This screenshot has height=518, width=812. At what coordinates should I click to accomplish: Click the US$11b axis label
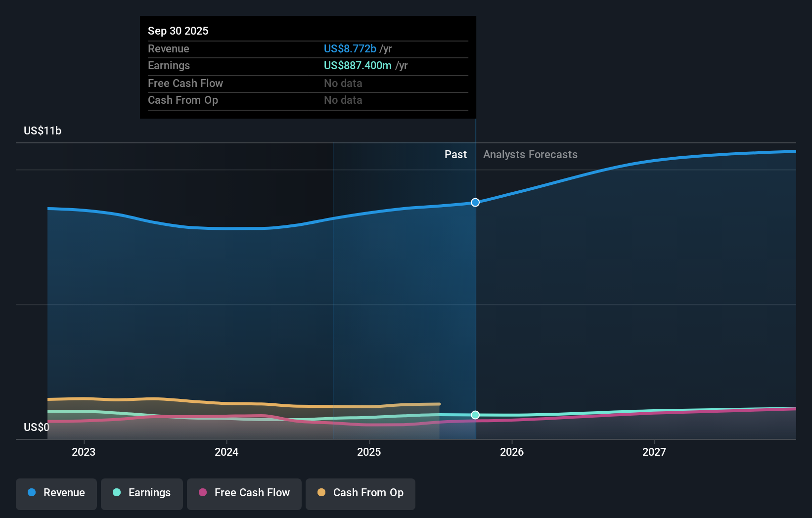point(43,131)
